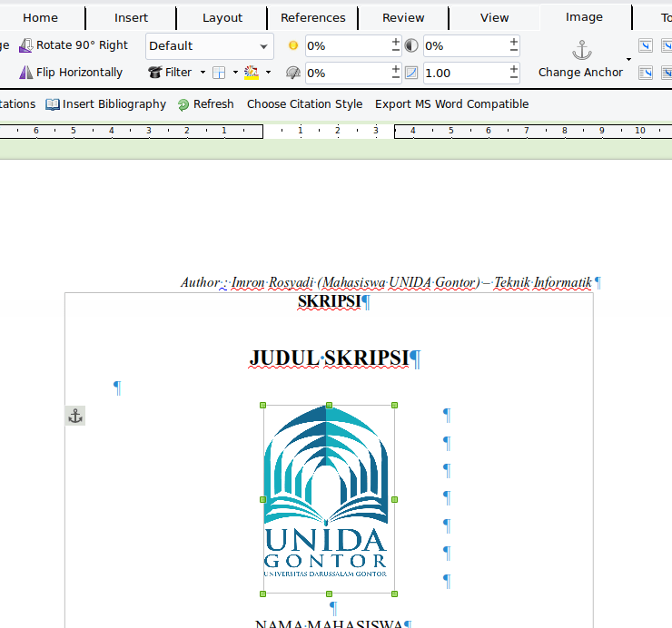
Task: Click the top-center handle of the logo
Action: click(329, 406)
